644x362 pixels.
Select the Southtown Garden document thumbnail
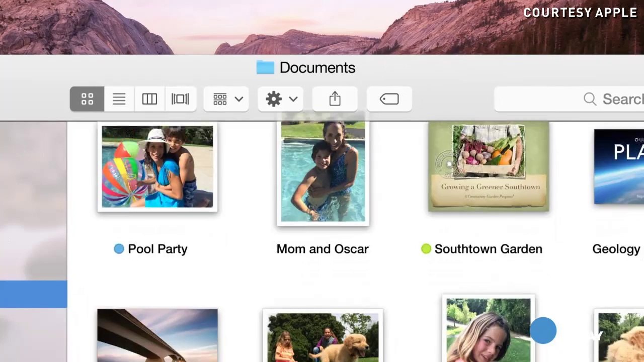coord(489,166)
